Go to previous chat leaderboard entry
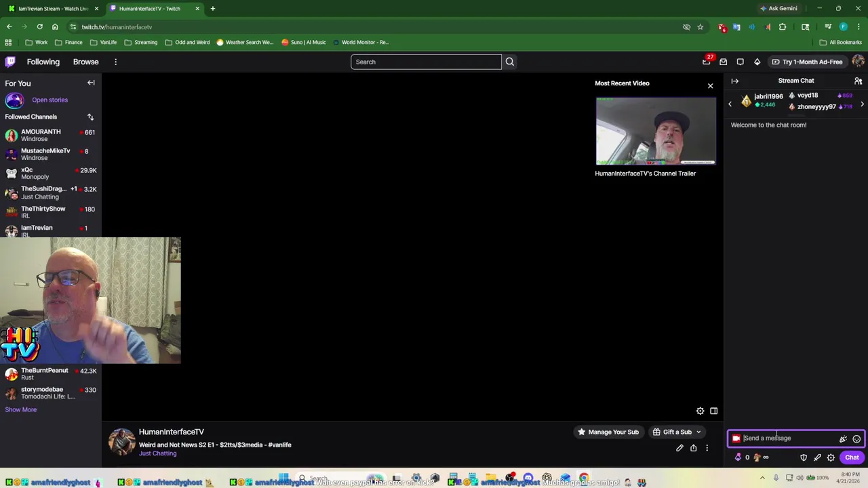Viewport: 868px width, 488px height. click(730, 104)
